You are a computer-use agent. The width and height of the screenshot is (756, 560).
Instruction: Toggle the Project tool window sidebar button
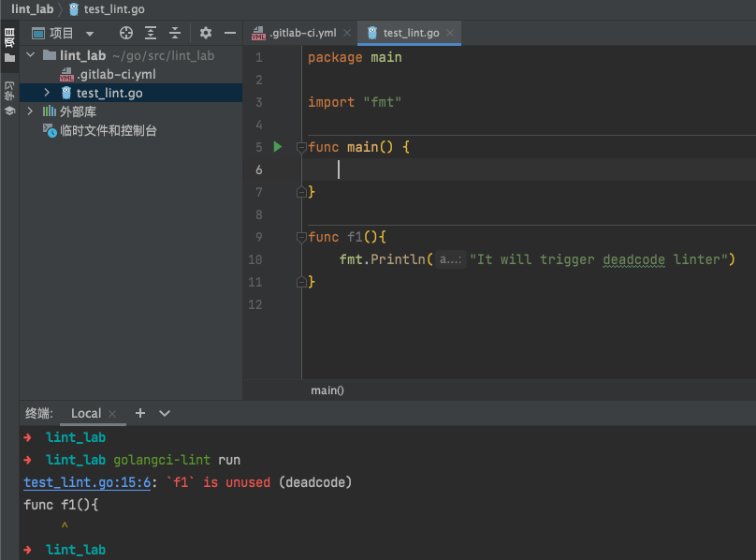(9, 45)
